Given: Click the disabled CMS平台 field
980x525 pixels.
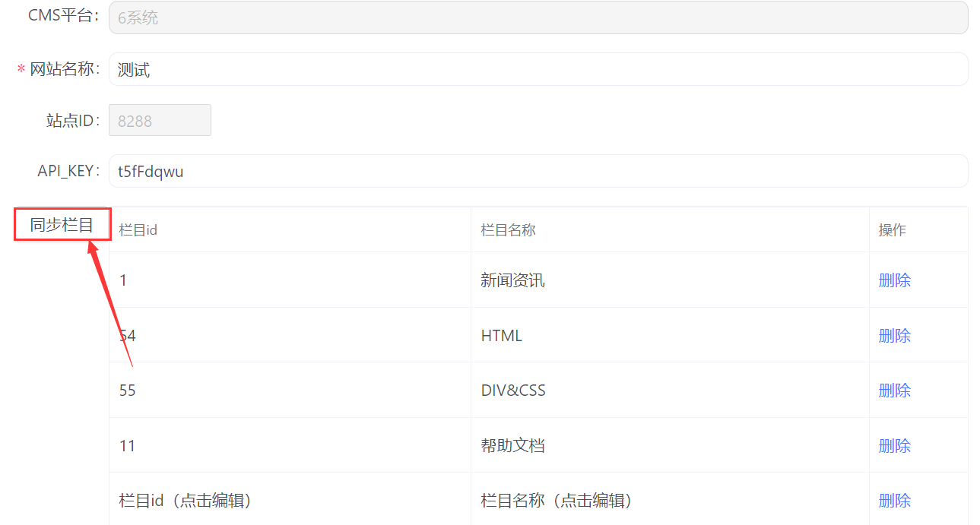Looking at the screenshot, I should (x=538, y=17).
